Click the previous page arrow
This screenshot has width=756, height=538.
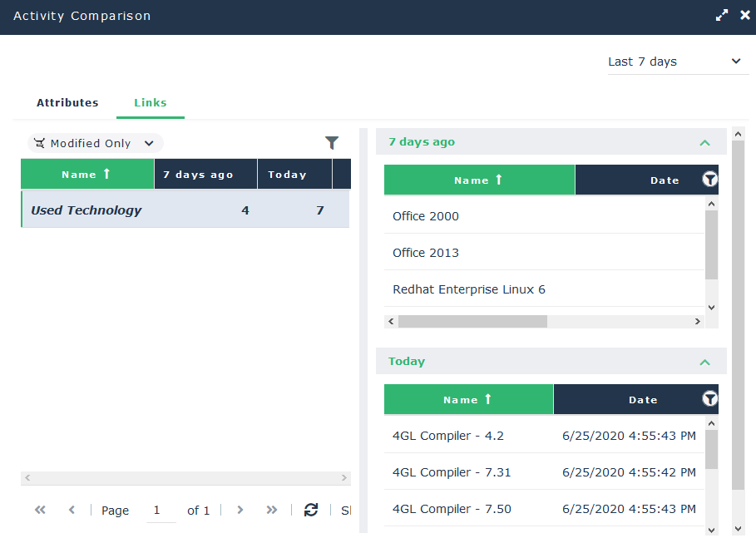point(72,510)
